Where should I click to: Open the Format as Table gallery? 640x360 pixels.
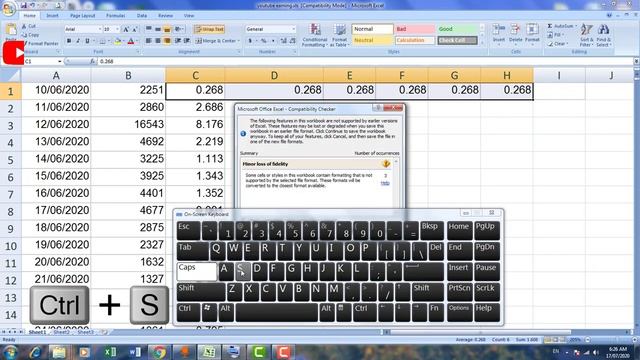(x=339, y=35)
